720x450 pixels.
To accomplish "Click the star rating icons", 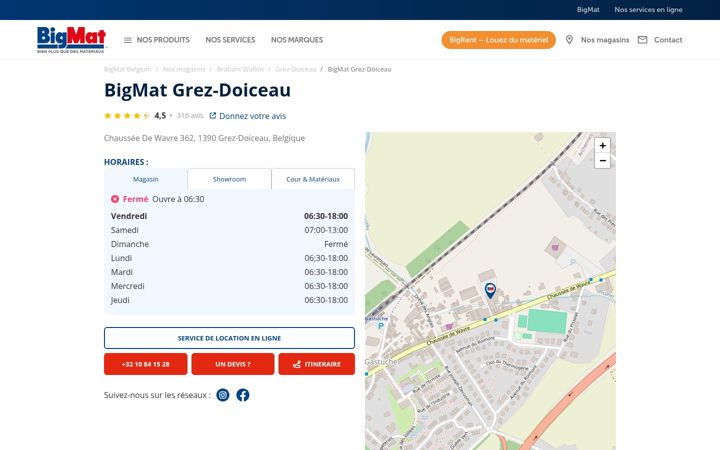I will pos(127,116).
